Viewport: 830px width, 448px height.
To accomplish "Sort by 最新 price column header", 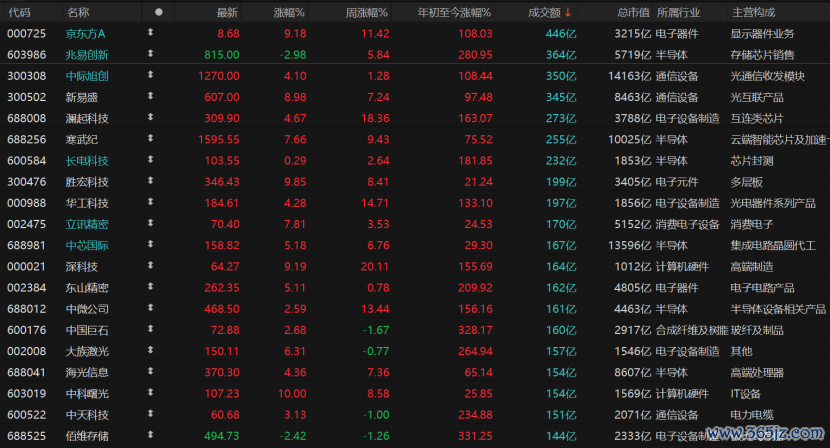I will pyautogui.click(x=227, y=13).
